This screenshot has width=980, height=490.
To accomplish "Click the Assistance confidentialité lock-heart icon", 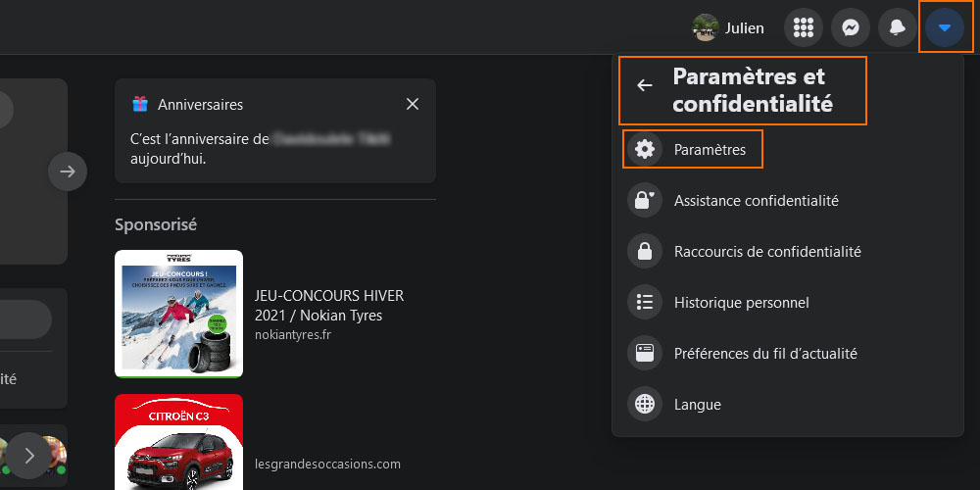I will coord(645,201).
